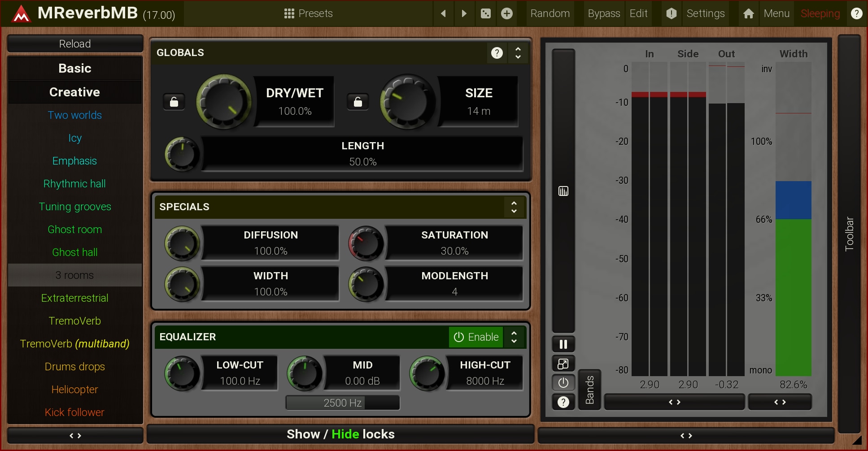Click the Saturation knob

(366, 243)
